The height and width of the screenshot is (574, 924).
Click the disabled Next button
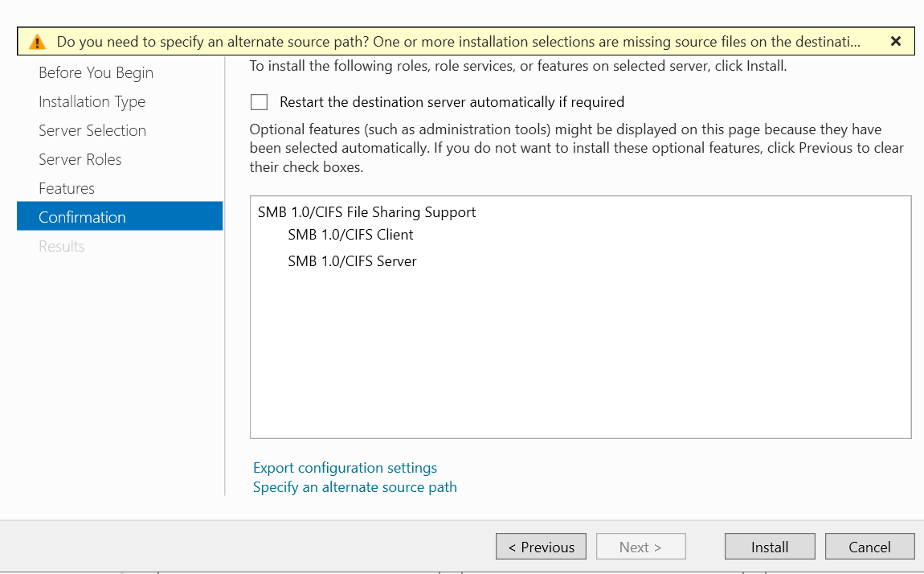click(640, 546)
